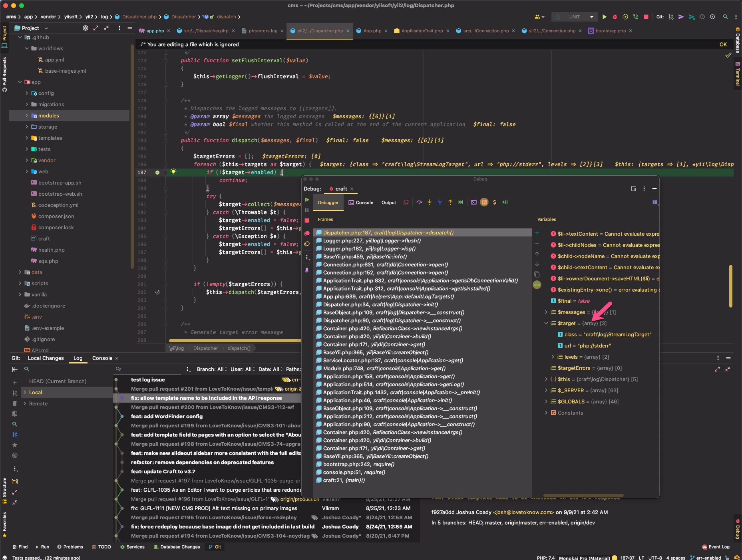The height and width of the screenshot is (560, 742).
Task: Collapse the $target variable node
Action: (546, 323)
